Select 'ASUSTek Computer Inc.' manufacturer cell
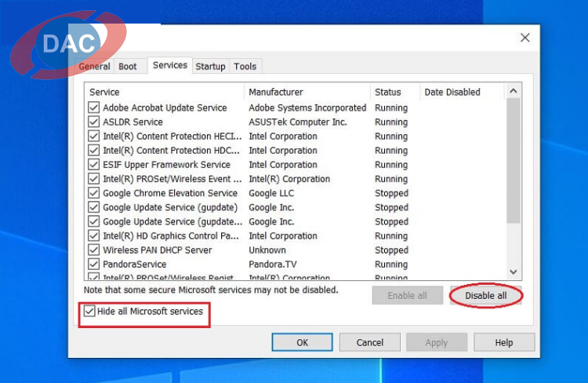This screenshot has height=383, width=588. click(x=298, y=122)
